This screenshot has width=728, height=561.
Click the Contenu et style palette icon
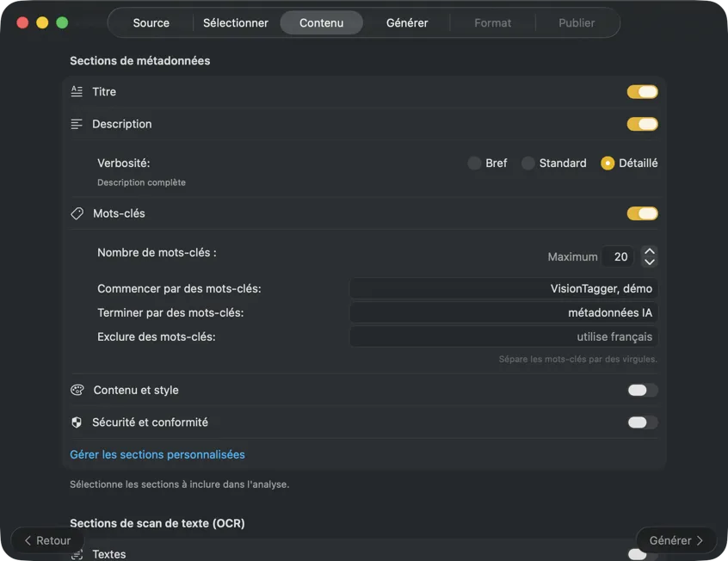pyautogui.click(x=77, y=390)
